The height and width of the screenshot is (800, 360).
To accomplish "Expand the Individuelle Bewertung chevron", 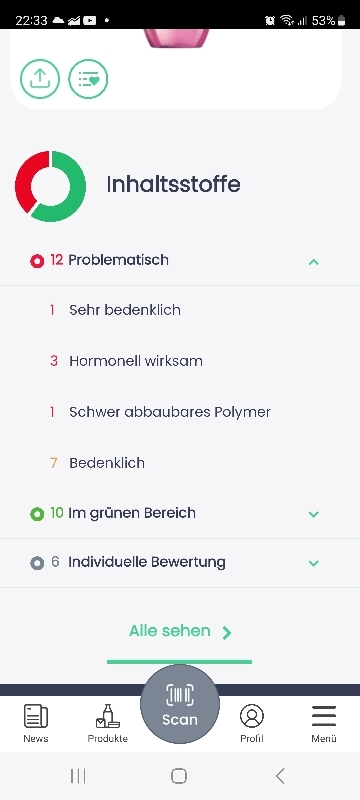I will coord(314,563).
